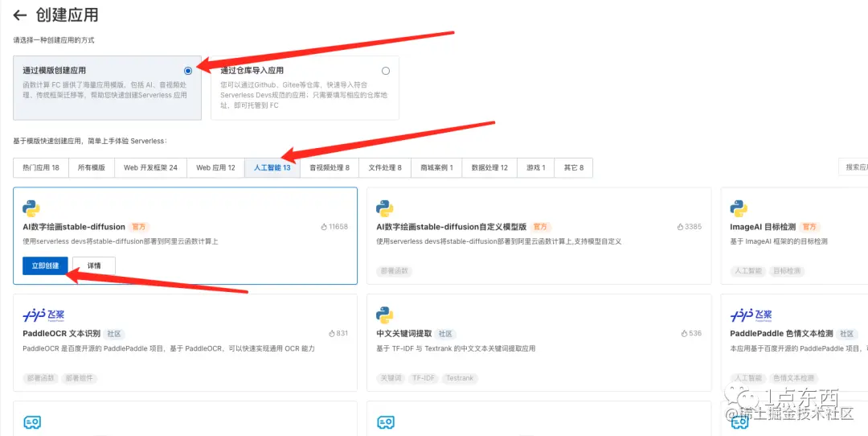868x436 pixels.
Task: Click 社区 badge on PaddleOCR 文本识别
Action: pos(115,334)
